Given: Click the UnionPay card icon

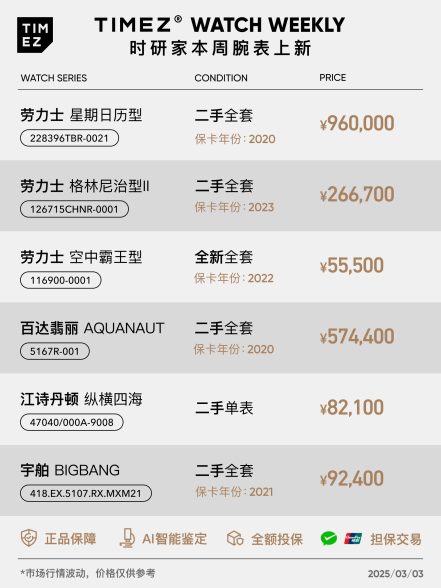Looking at the screenshot, I should (x=353, y=538).
